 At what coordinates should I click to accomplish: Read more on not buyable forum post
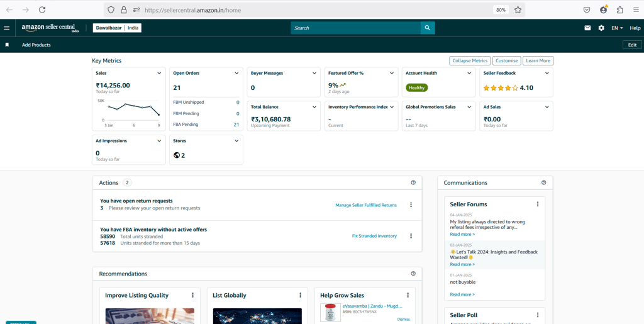click(462, 294)
